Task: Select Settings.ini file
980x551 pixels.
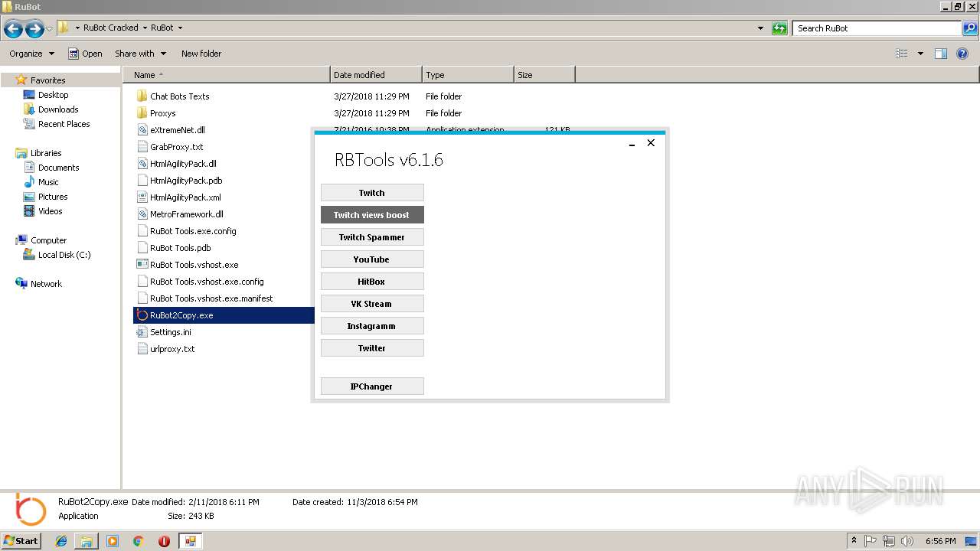Action: tap(170, 332)
